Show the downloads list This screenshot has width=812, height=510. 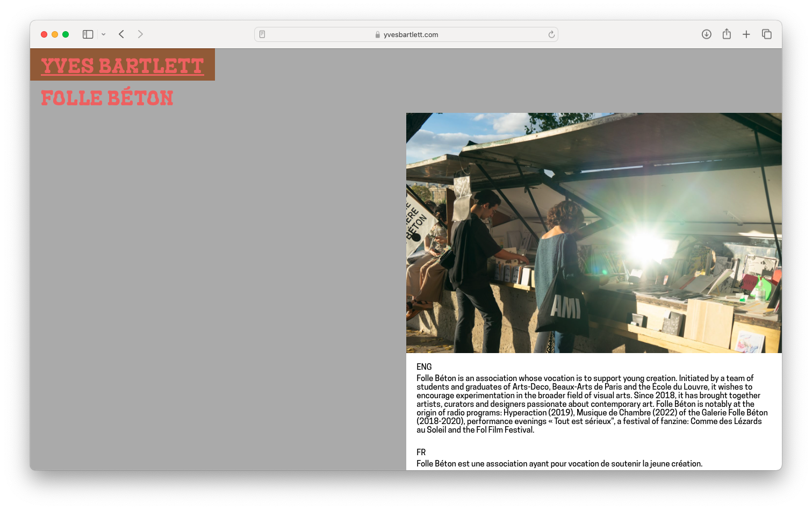[706, 34]
